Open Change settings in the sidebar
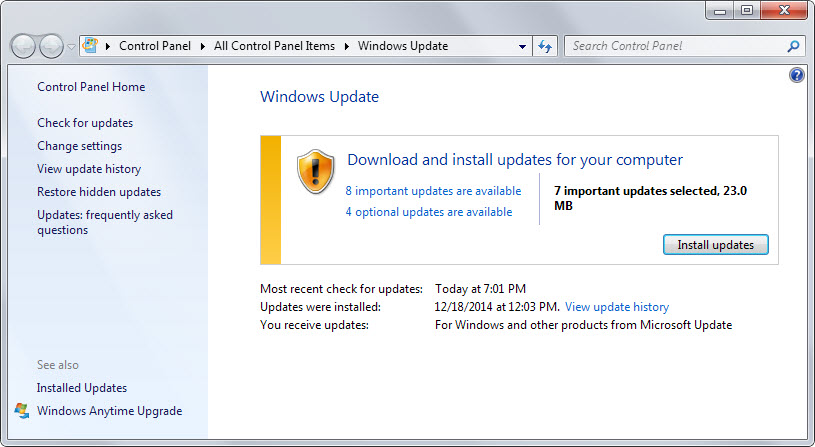 pos(80,146)
